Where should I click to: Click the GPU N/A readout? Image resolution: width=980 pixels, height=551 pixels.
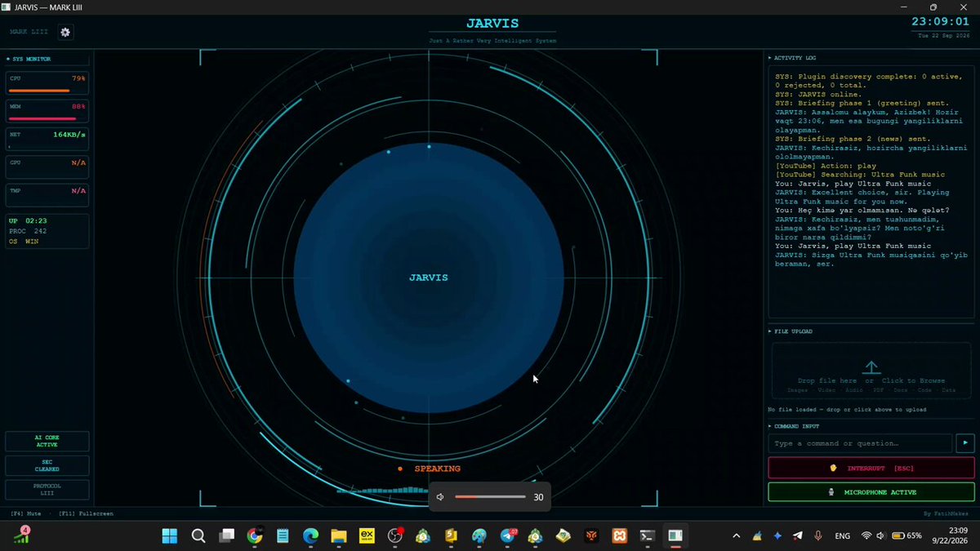[x=47, y=167]
